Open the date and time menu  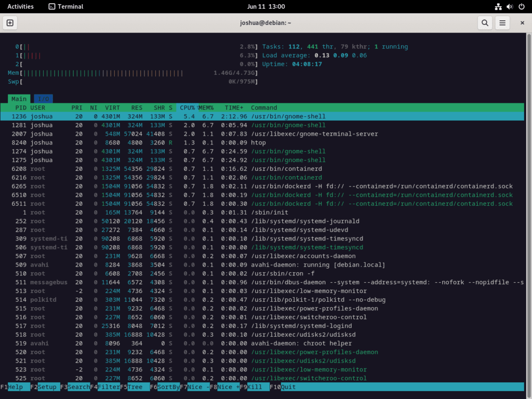tap(266, 7)
